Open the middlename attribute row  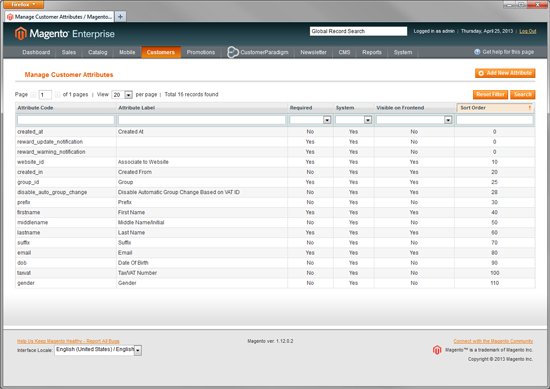[275, 222]
